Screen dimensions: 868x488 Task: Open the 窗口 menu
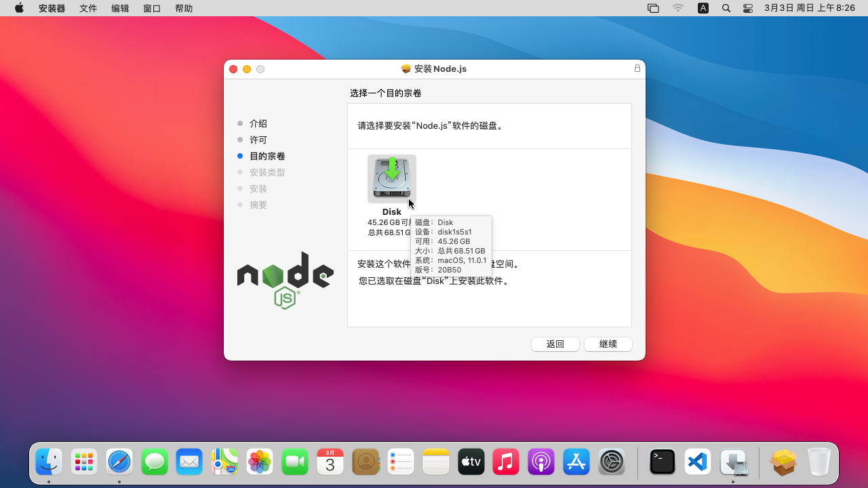coord(152,8)
